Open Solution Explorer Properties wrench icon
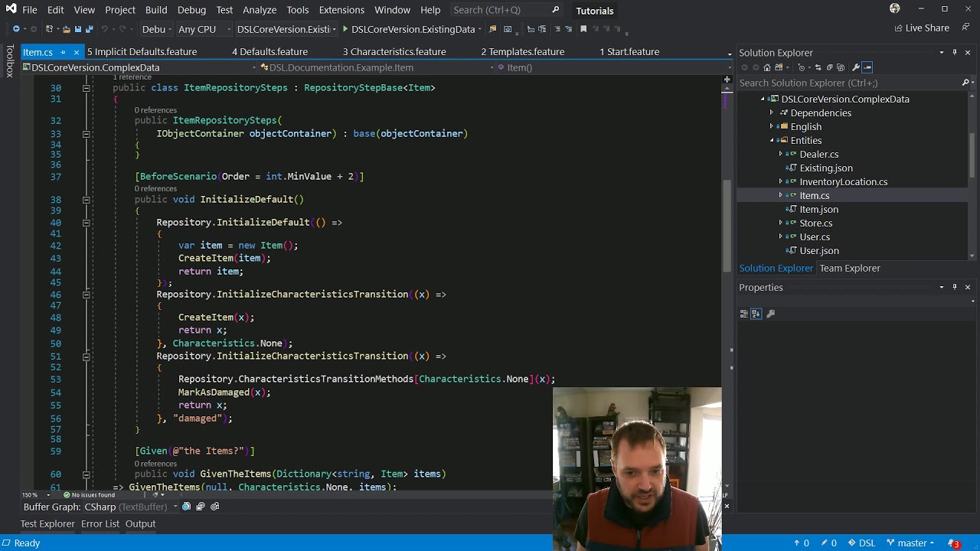 [x=856, y=67]
